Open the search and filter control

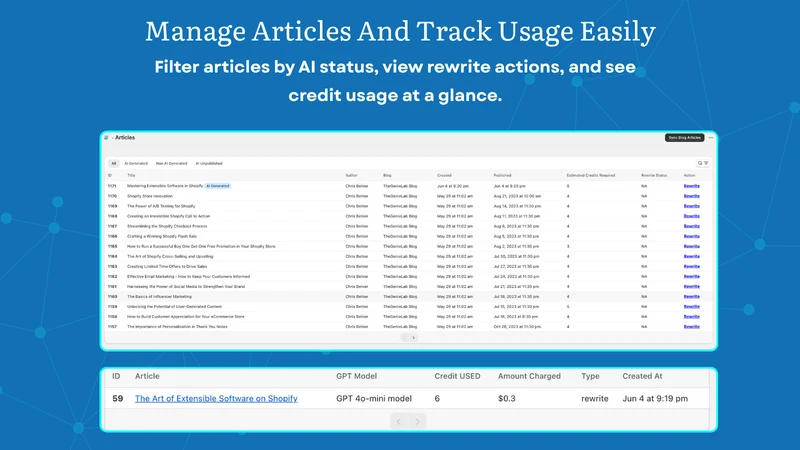pos(703,163)
